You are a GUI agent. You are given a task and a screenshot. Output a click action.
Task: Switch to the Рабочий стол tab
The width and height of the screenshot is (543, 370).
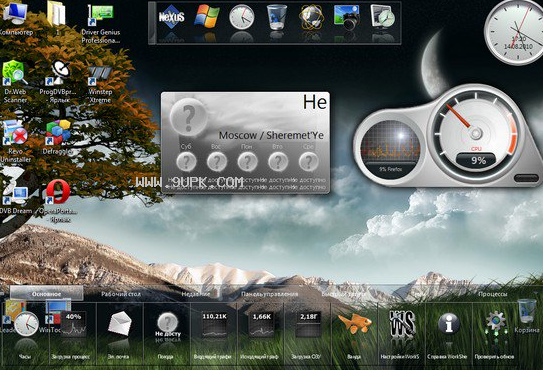pos(121,294)
